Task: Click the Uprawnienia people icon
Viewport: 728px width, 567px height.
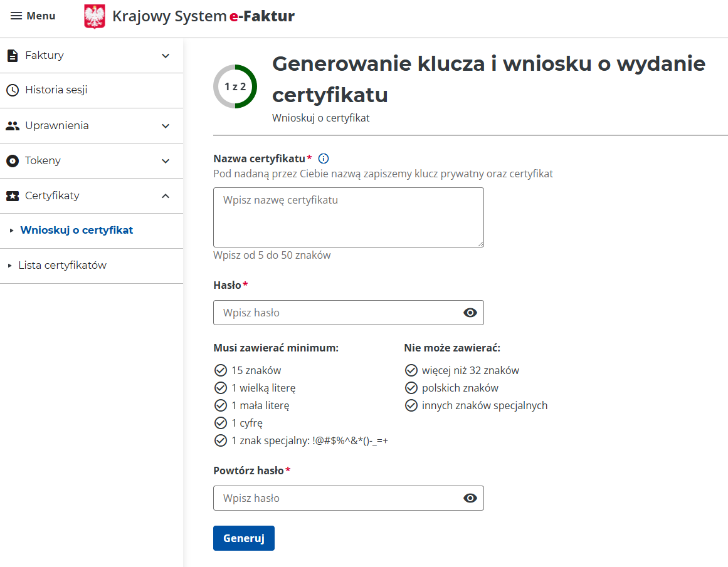Action: click(13, 126)
